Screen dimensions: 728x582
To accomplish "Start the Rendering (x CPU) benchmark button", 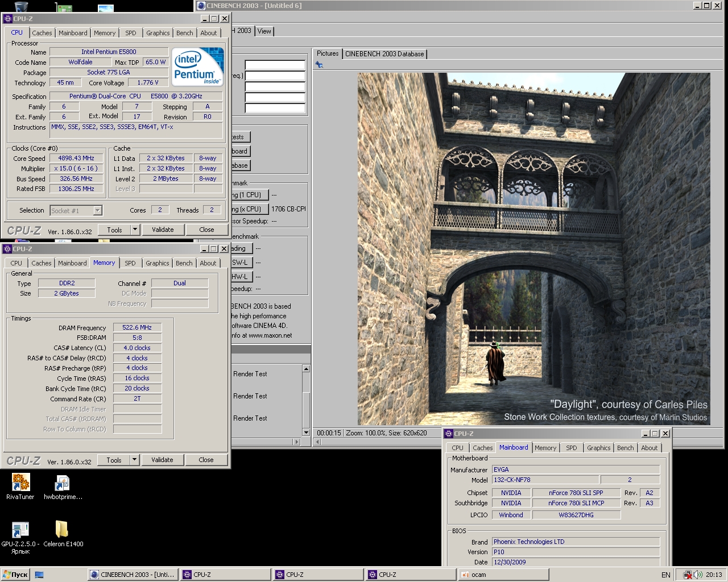I will tap(249, 209).
